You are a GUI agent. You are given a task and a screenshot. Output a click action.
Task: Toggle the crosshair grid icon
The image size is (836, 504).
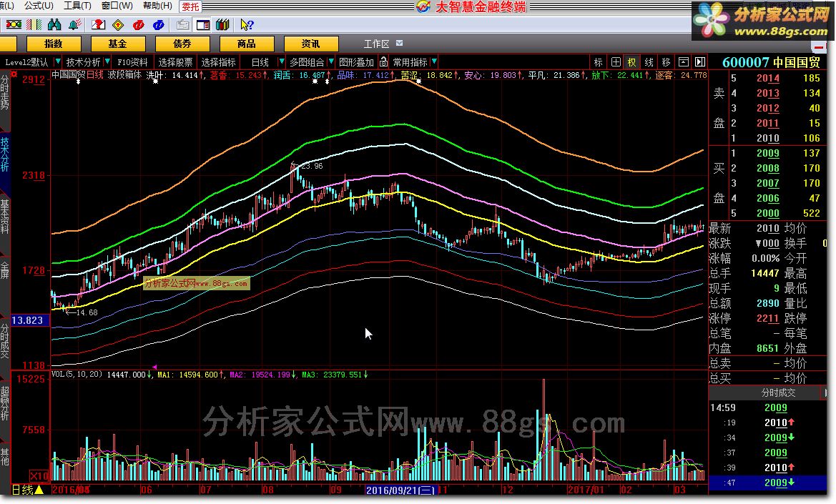[616, 62]
